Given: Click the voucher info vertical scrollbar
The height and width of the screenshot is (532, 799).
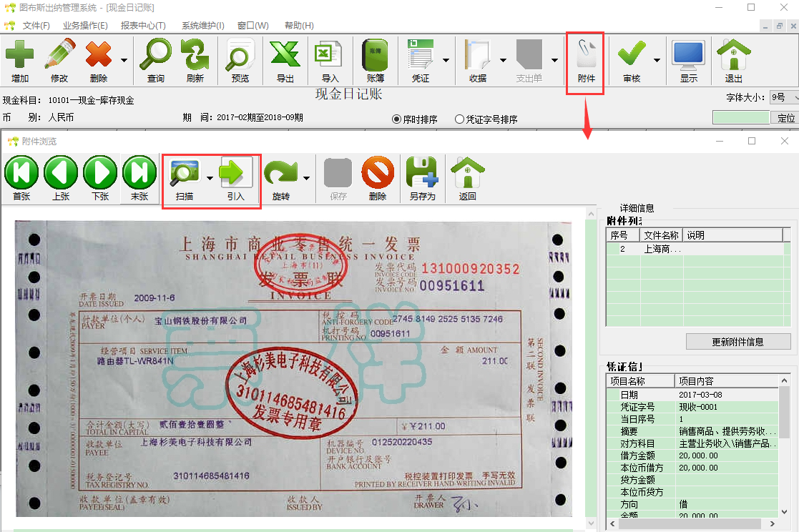Looking at the screenshot, I should pos(784,446).
